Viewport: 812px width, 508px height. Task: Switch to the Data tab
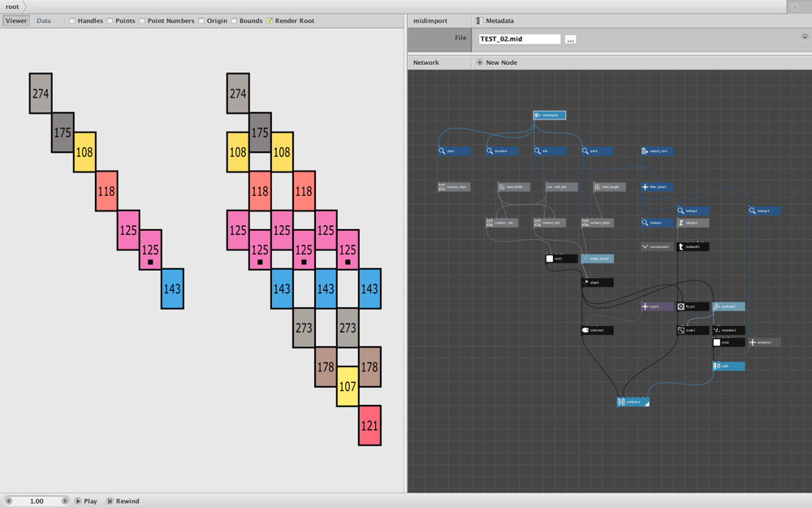pyautogui.click(x=44, y=21)
